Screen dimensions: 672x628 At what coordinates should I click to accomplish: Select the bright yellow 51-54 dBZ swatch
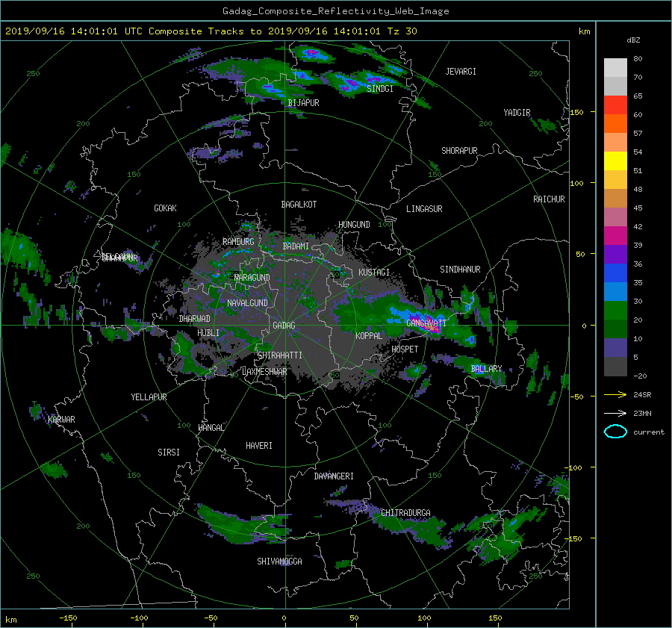click(615, 161)
